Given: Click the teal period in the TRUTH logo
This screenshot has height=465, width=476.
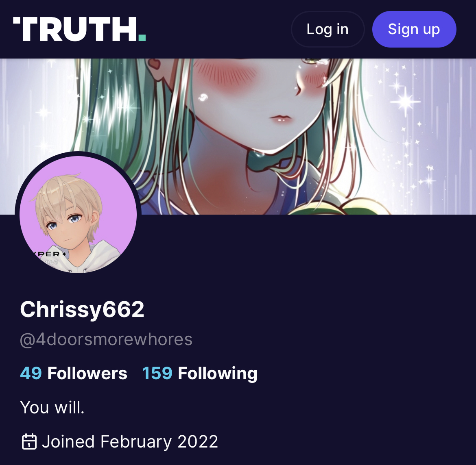Looking at the screenshot, I should [142, 38].
